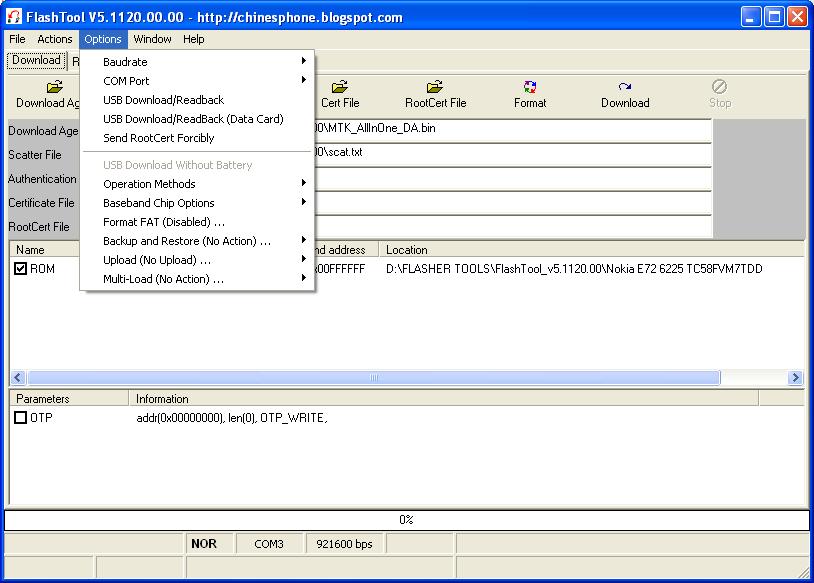This screenshot has width=814, height=583.
Task: Open the Help menu
Action: (x=194, y=39)
